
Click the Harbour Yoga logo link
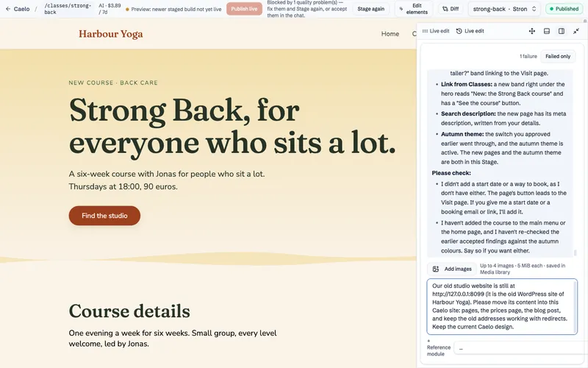[x=111, y=34]
